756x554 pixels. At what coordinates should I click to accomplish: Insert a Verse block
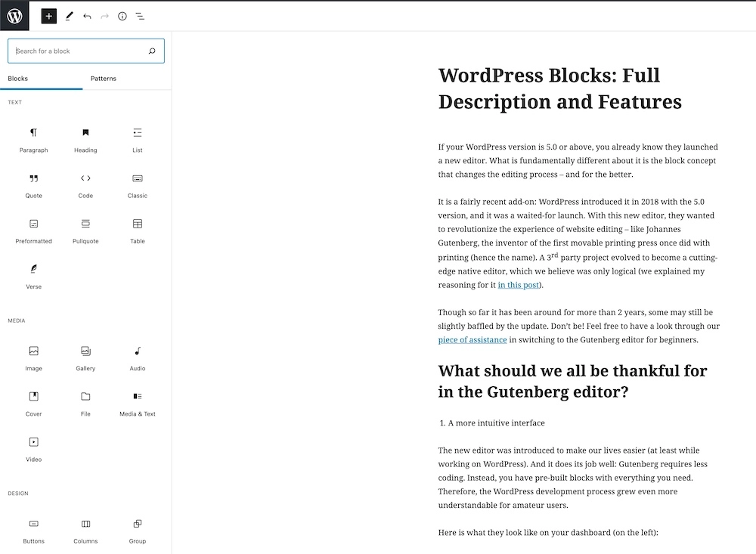click(x=34, y=277)
